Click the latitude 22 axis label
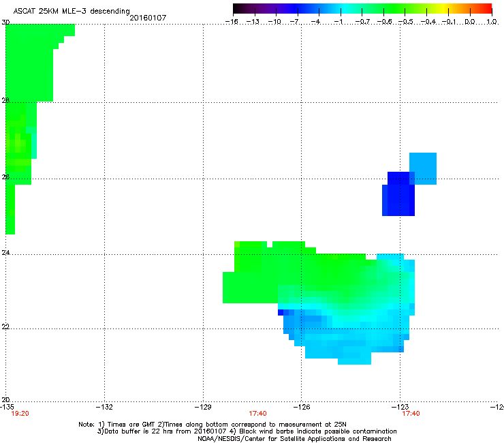The image size is (504, 443). coord(5,327)
